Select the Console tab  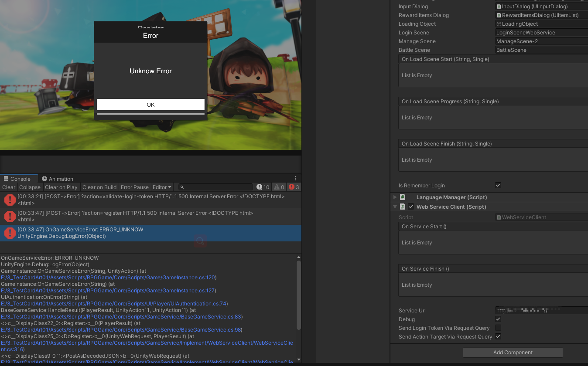tap(19, 179)
